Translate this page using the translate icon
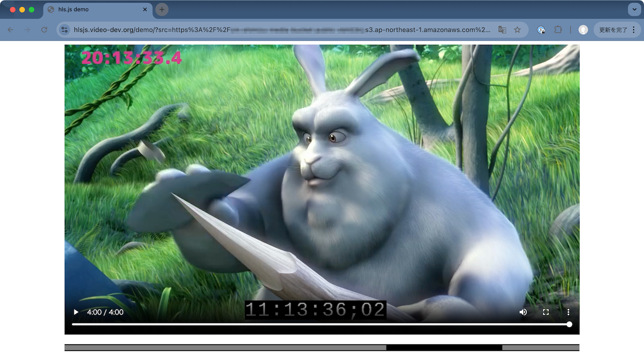644x362 pixels. [x=502, y=30]
